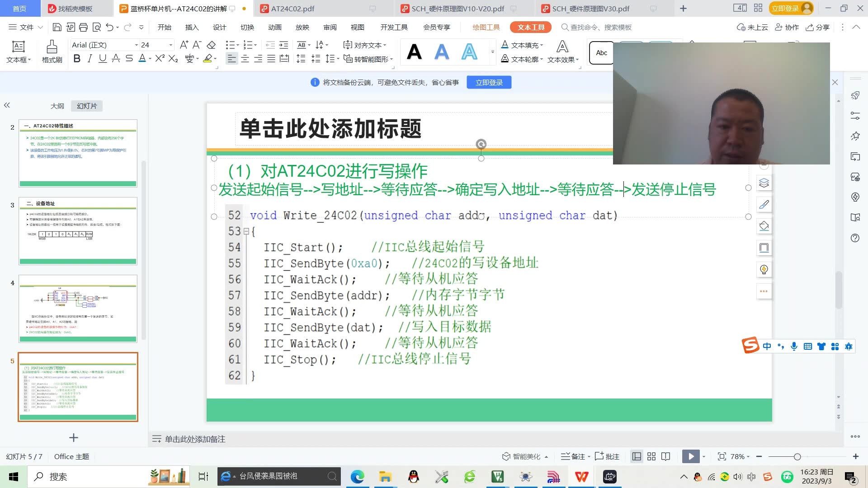Toggle italic formatting
868x488 pixels.
90,59
